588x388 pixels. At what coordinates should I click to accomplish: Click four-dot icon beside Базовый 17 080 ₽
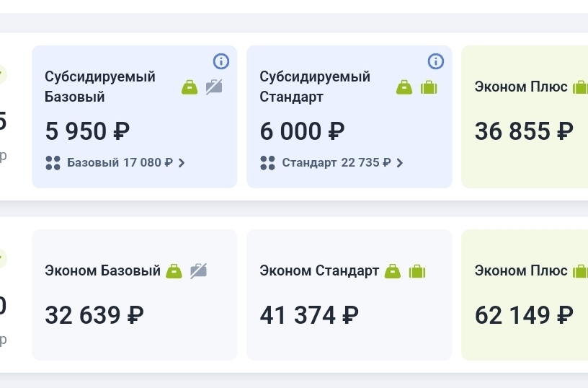pyautogui.click(x=53, y=163)
